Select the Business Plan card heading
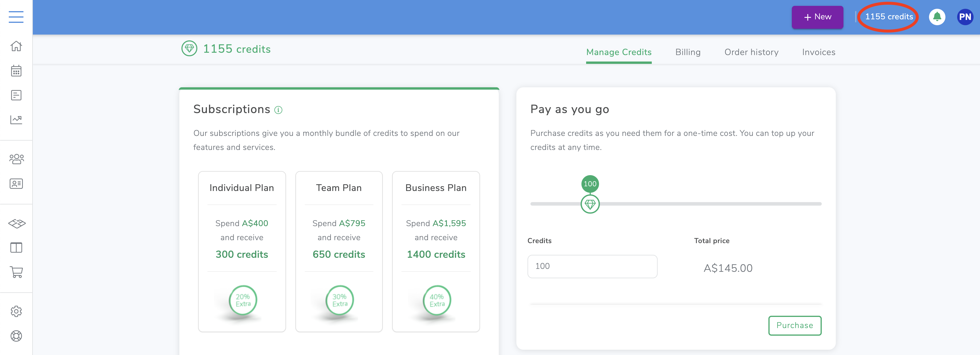Screen dimensions: 980x355 (x=435, y=188)
